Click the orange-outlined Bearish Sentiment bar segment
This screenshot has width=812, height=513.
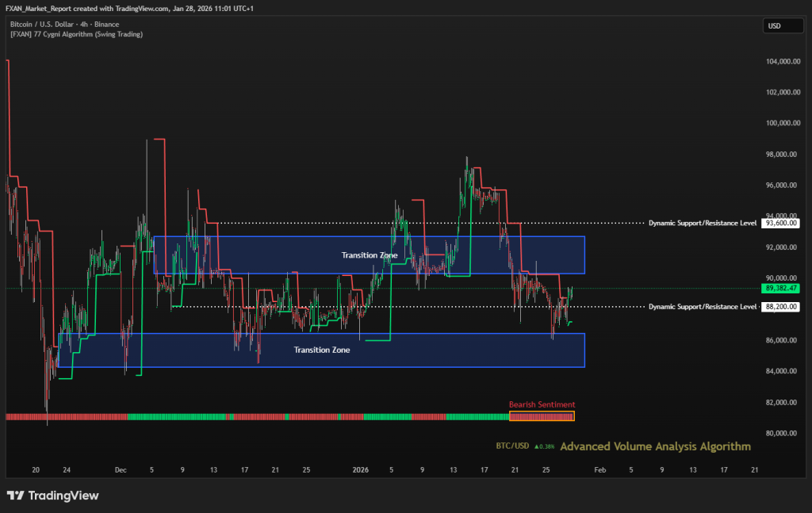542,416
